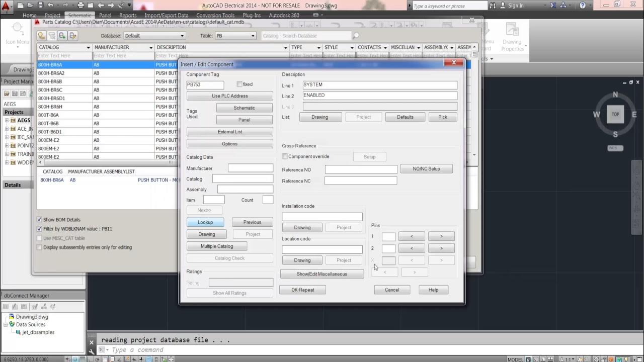Screen dimensions: 644x362
Task: Click the Autodesk Exchange X icon in title bar
Action: (x=552, y=6)
